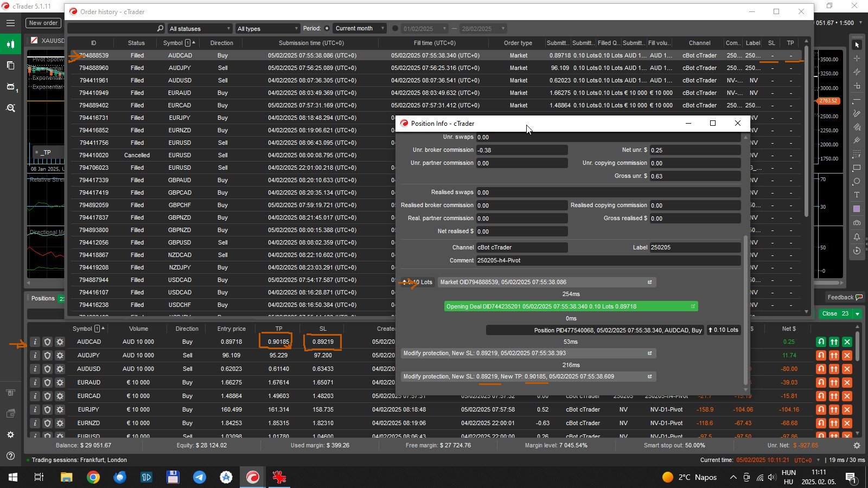Open the Analyze magnifier icon in sidebar
The image size is (868, 488).
[x=10, y=108]
